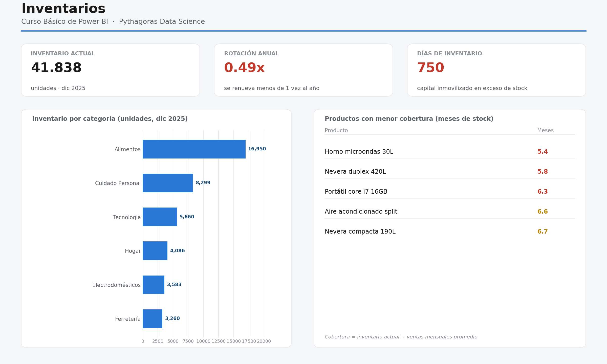Select the Nevera duplex 420L row

click(450, 172)
